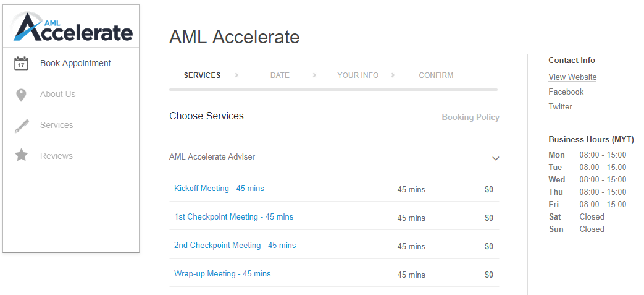Image resolution: width=644 pixels, height=295 pixels.
Task: Open the View Website link
Action: (x=572, y=77)
